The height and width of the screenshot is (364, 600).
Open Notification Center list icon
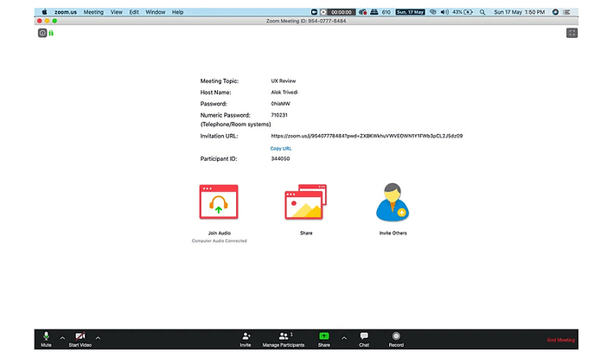(x=566, y=12)
